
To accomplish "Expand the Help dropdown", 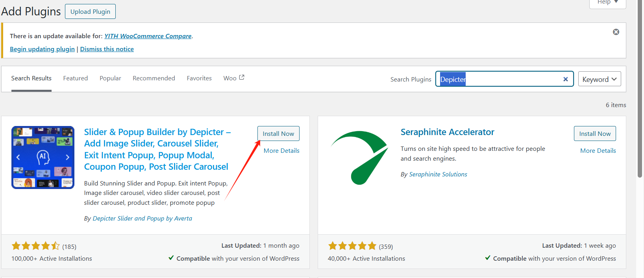I will [x=607, y=2].
